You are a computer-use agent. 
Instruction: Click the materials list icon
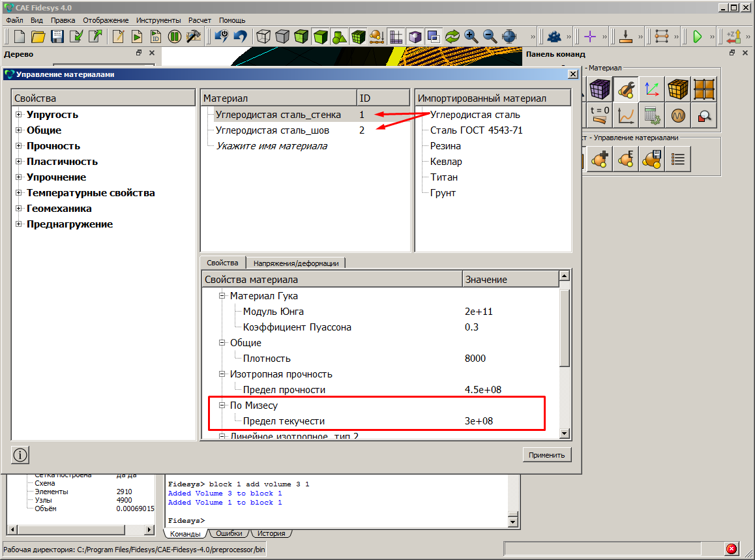pyautogui.click(x=678, y=159)
